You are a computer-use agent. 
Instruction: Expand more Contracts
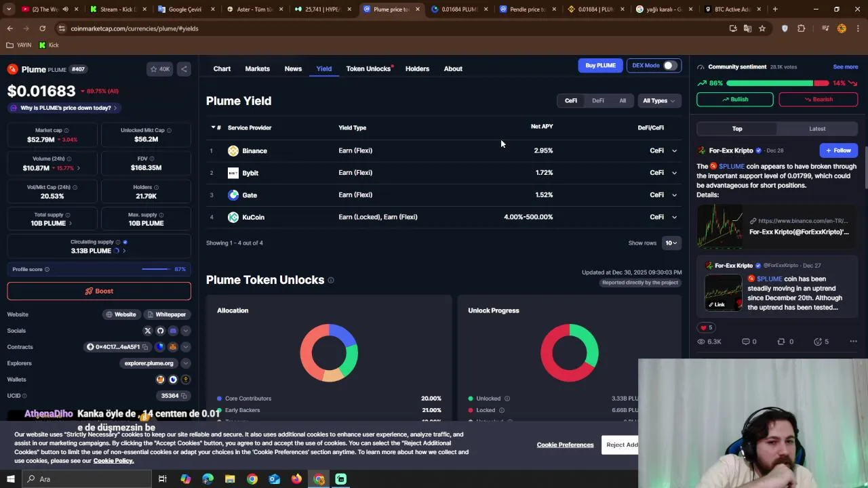(x=186, y=347)
